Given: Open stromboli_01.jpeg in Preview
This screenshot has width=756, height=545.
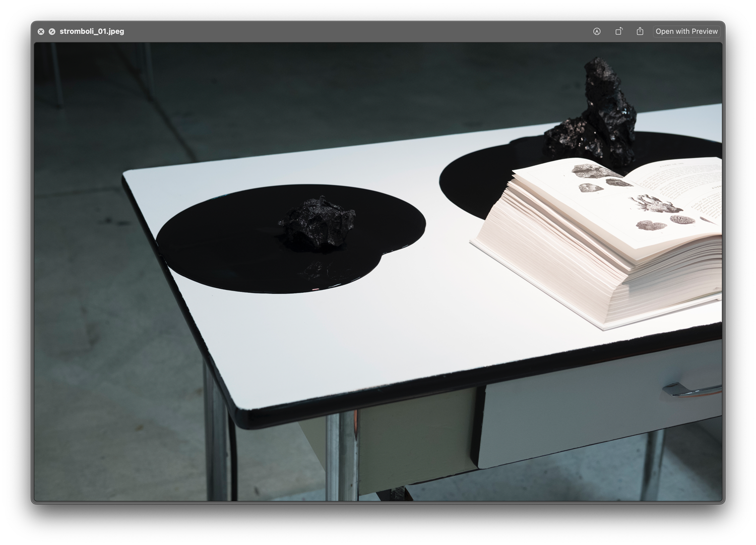Looking at the screenshot, I should 686,31.
